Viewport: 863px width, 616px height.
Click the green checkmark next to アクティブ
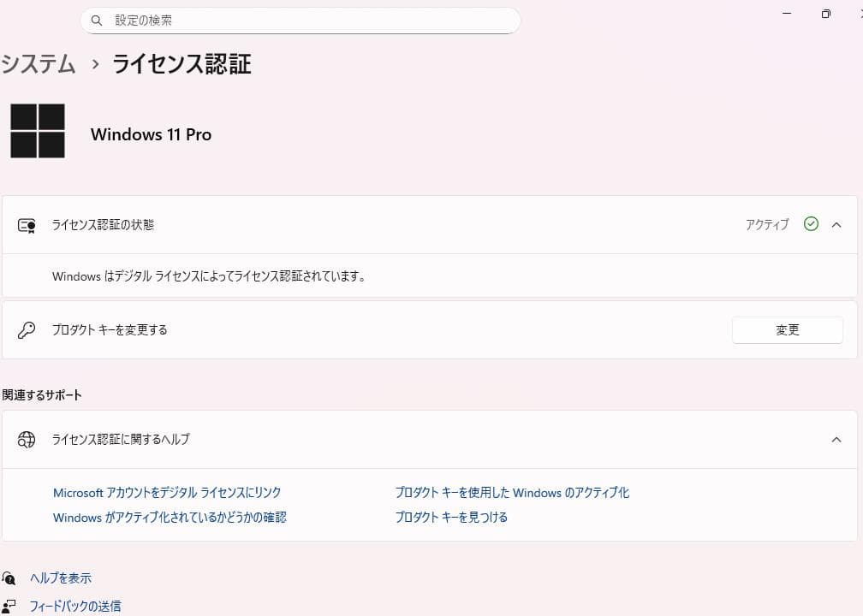pyautogui.click(x=811, y=224)
